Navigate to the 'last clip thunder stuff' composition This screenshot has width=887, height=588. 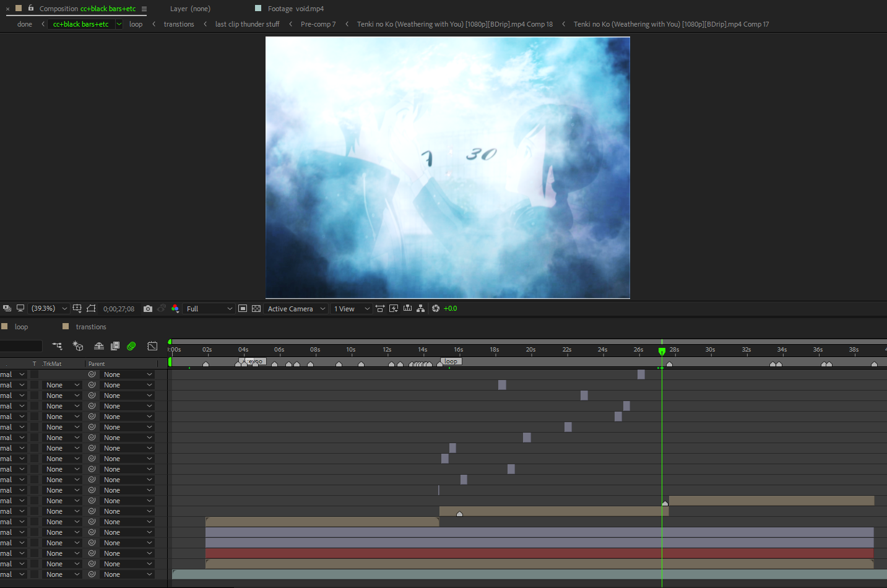tap(247, 24)
